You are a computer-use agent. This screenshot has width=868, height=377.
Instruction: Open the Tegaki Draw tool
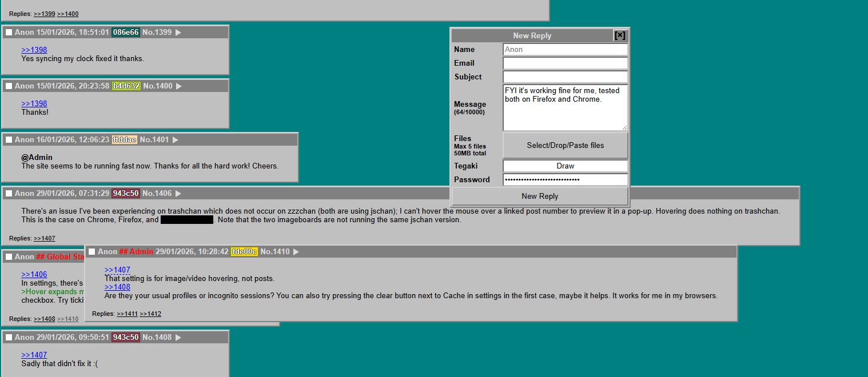click(565, 166)
